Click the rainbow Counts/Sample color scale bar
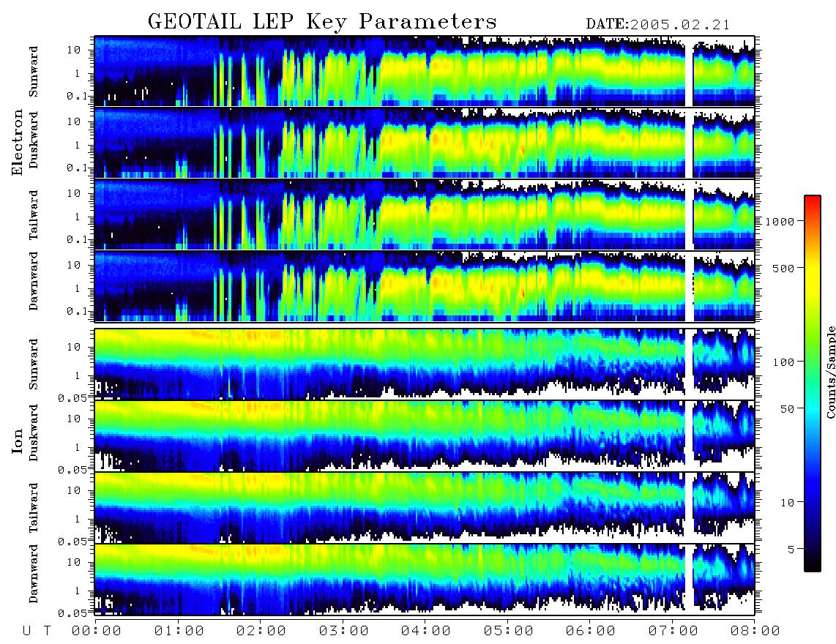This screenshot has width=836, height=644. pos(812,384)
